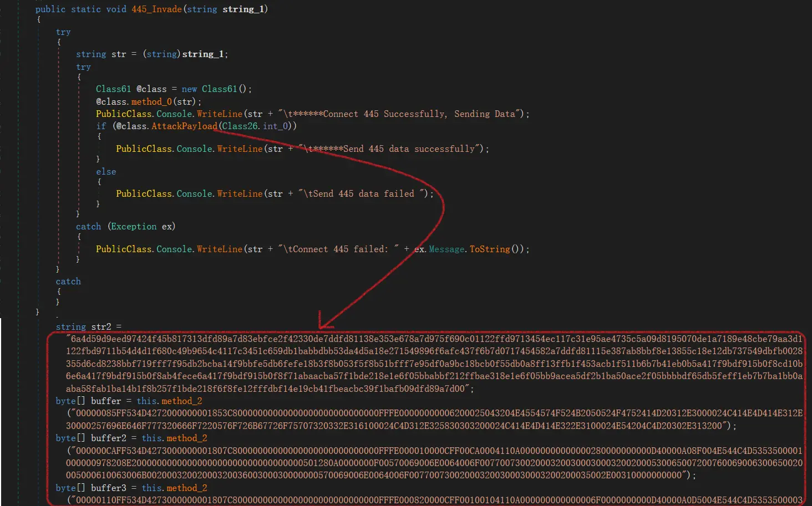Click hex line starting 00000085FF534D42

434,413
